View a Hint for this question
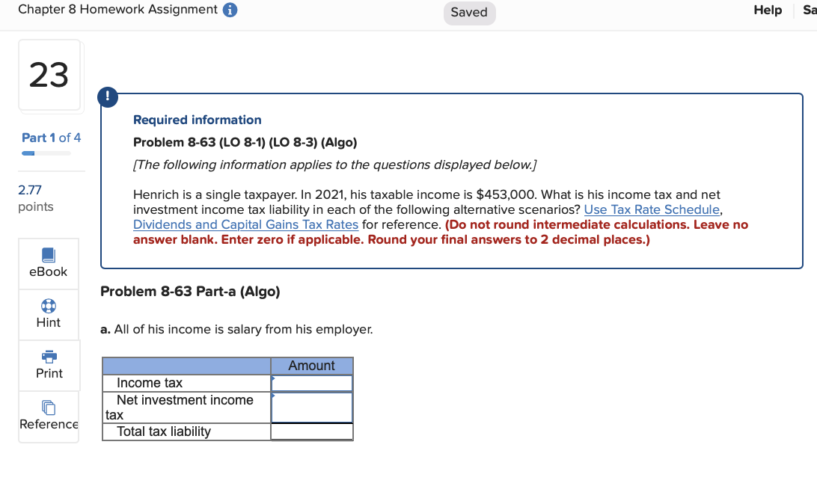The width and height of the screenshot is (817, 504). tap(48, 314)
